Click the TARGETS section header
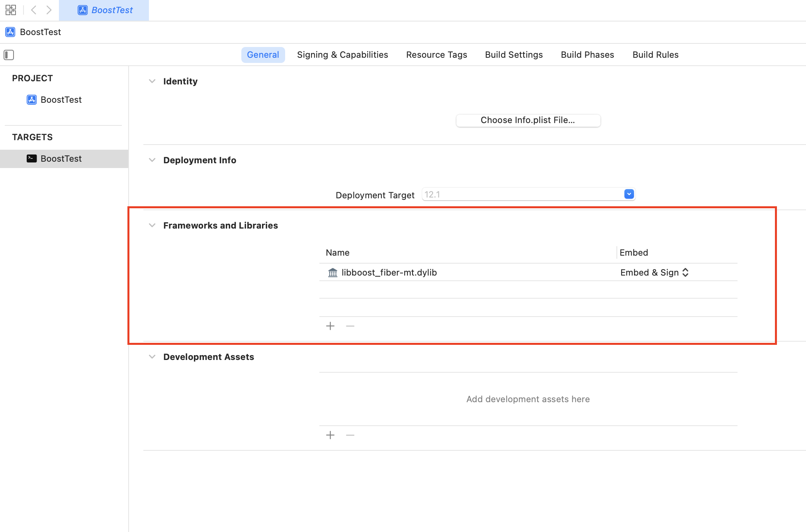The height and width of the screenshot is (532, 806). coord(32,137)
